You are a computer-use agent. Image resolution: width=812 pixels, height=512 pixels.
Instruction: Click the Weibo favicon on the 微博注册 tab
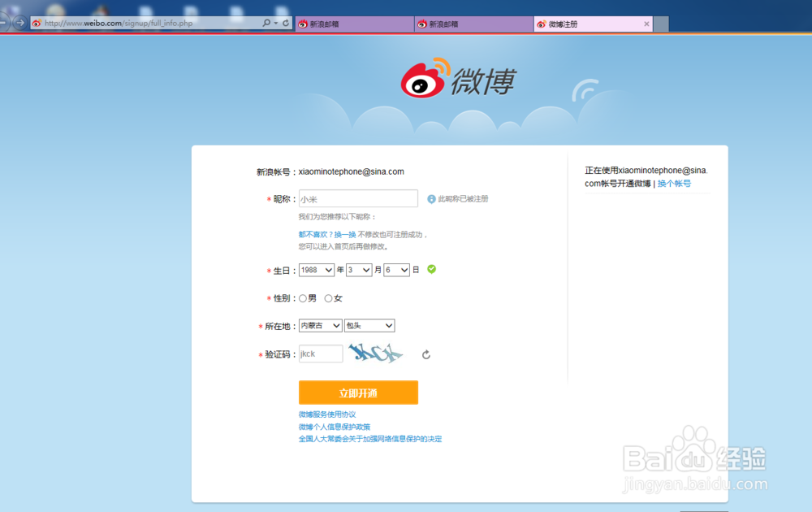click(x=540, y=24)
